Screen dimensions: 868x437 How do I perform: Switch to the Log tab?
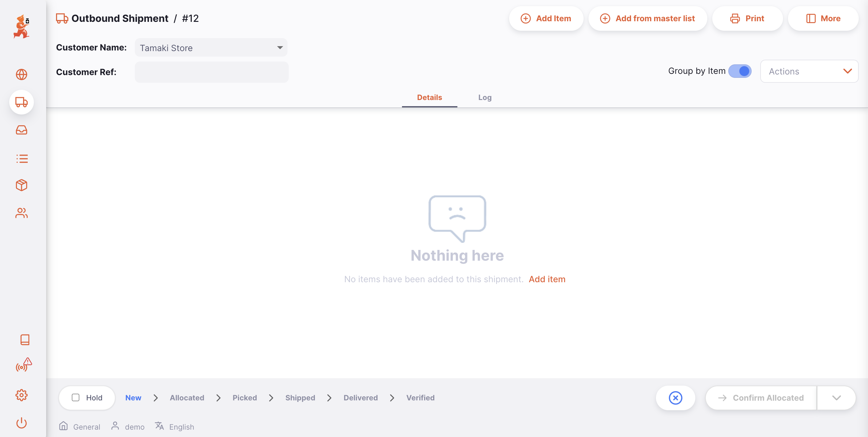[x=484, y=97]
